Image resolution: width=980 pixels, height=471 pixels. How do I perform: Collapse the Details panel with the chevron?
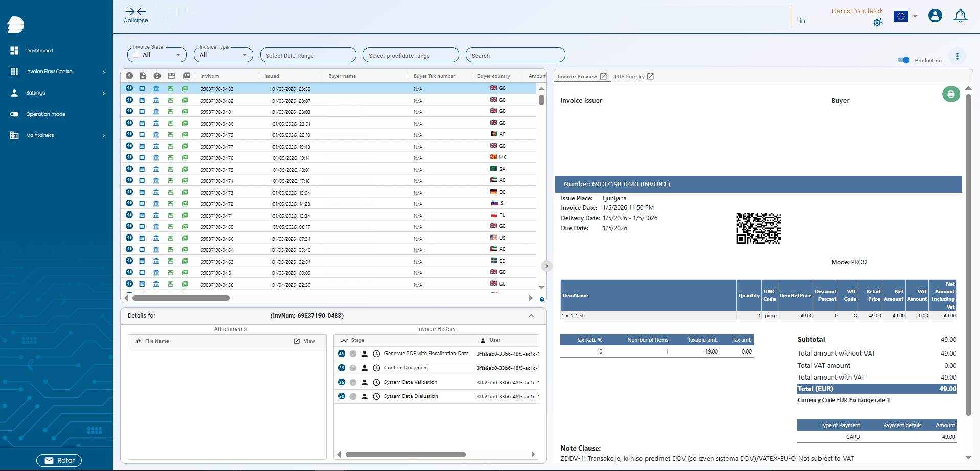[530, 316]
